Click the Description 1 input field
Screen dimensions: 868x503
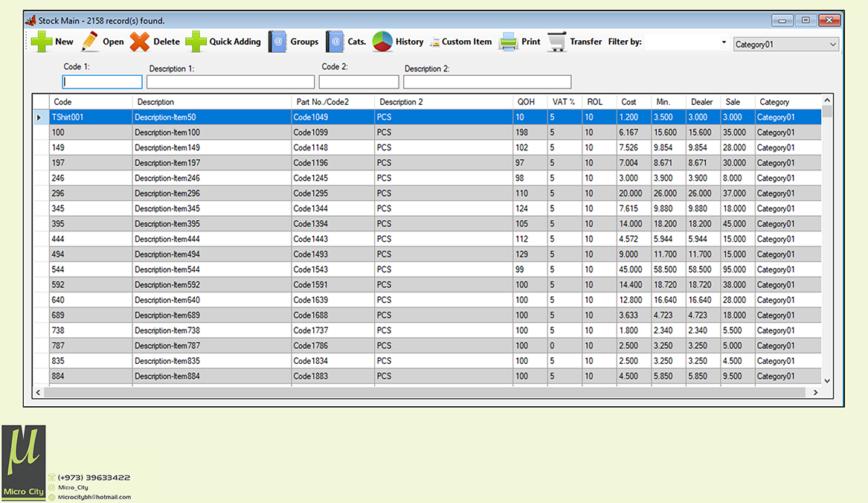click(231, 82)
